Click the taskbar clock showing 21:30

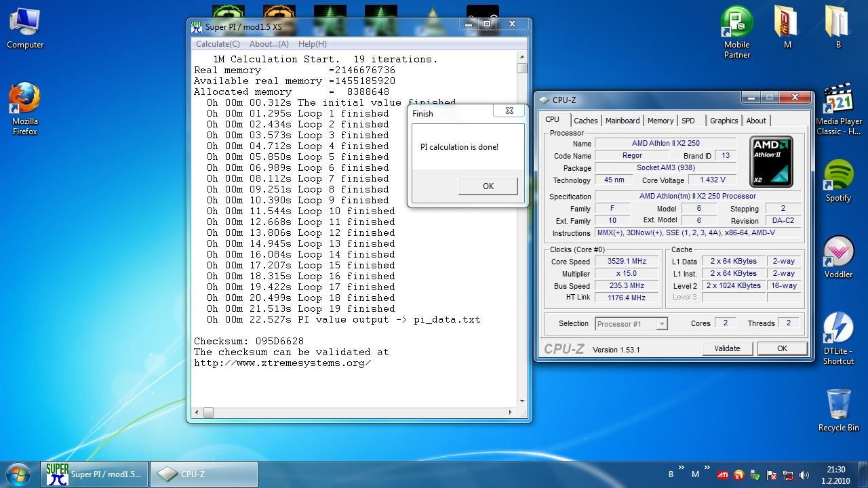tap(836, 475)
